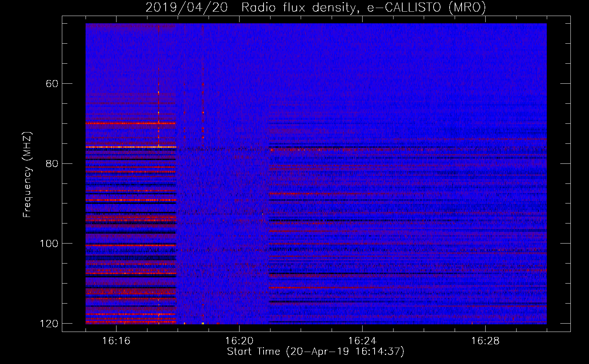The width and height of the screenshot is (589, 364).
Task: Click the 'Frequency (MHZ)' axis label
Action: [27, 175]
